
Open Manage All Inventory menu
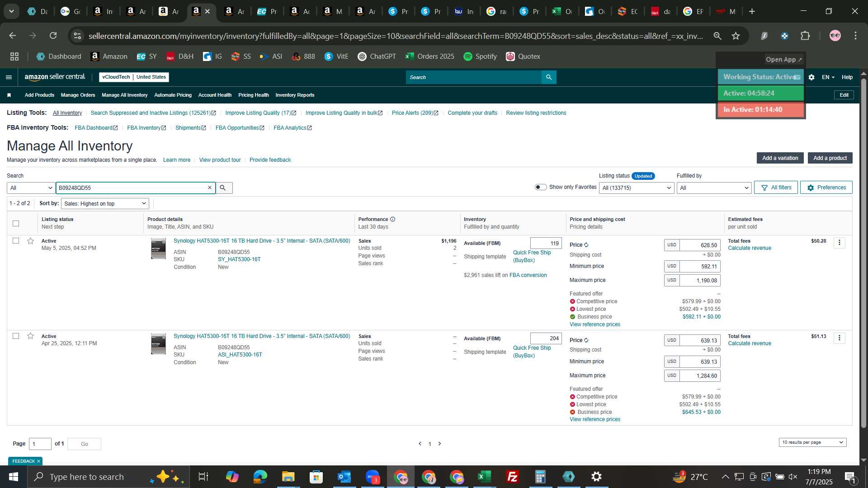(124, 95)
